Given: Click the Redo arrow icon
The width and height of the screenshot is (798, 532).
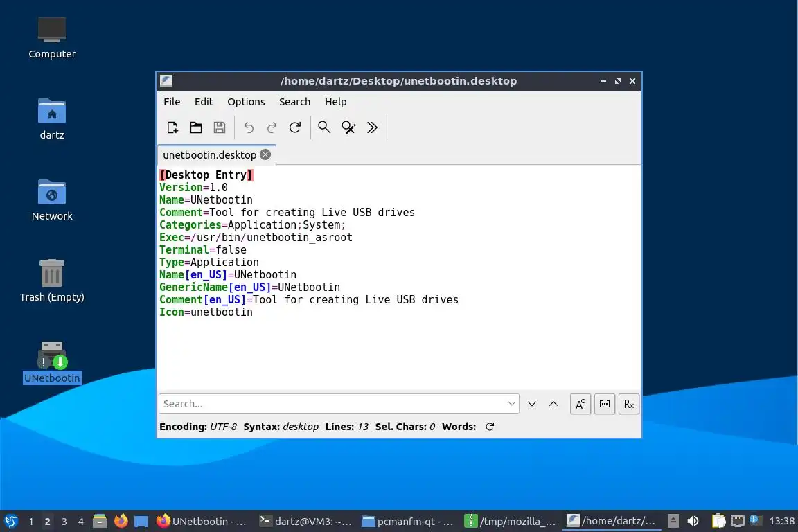Looking at the screenshot, I should [x=272, y=127].
